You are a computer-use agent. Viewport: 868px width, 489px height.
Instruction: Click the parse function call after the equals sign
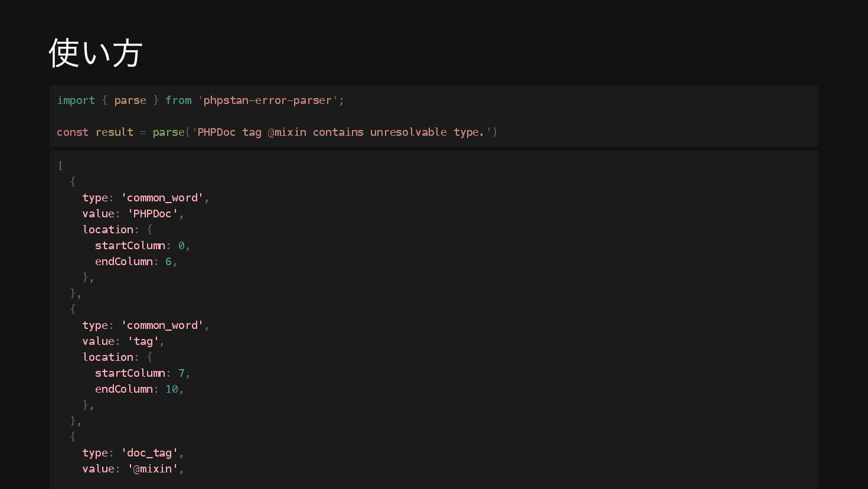click(168, 132)
